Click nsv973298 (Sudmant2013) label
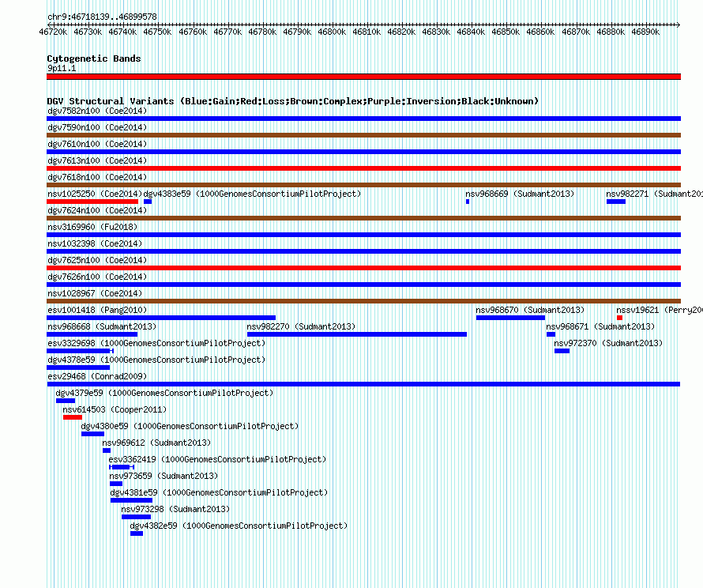Image resolution: width=703 pixels, height=588 pixels. pyautogui.click(x=175, y=509)
